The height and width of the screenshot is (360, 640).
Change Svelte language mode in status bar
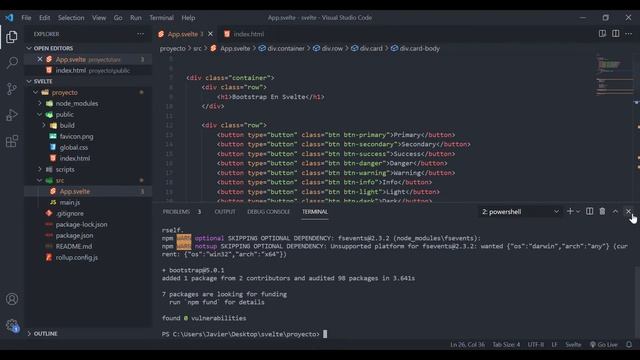(x=573, y=344)
